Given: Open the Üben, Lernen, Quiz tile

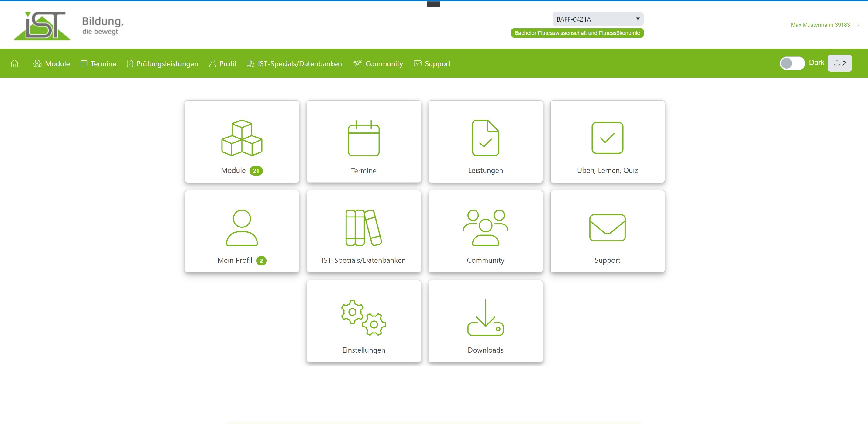Looking at the screenshot, I should coord(607,142).
